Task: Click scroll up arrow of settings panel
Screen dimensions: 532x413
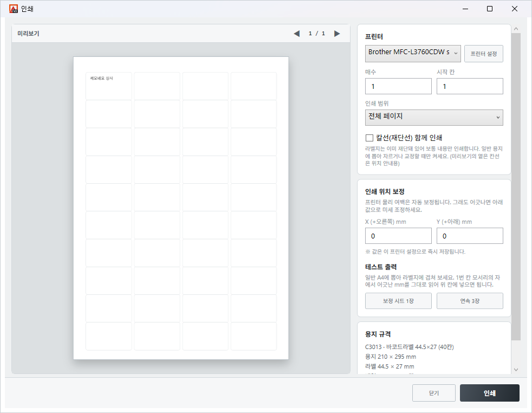Action: click(x=516, y=29)
